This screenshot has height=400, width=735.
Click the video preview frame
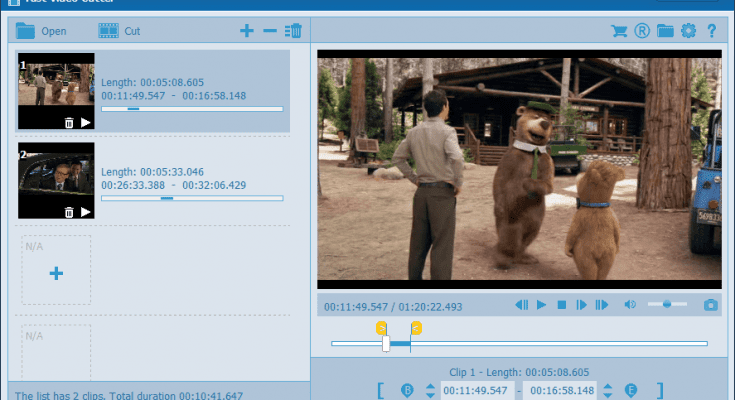[519, 169]
